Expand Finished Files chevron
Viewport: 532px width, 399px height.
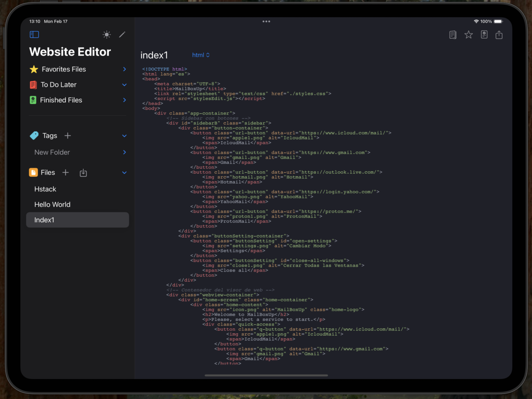(124, 100)
